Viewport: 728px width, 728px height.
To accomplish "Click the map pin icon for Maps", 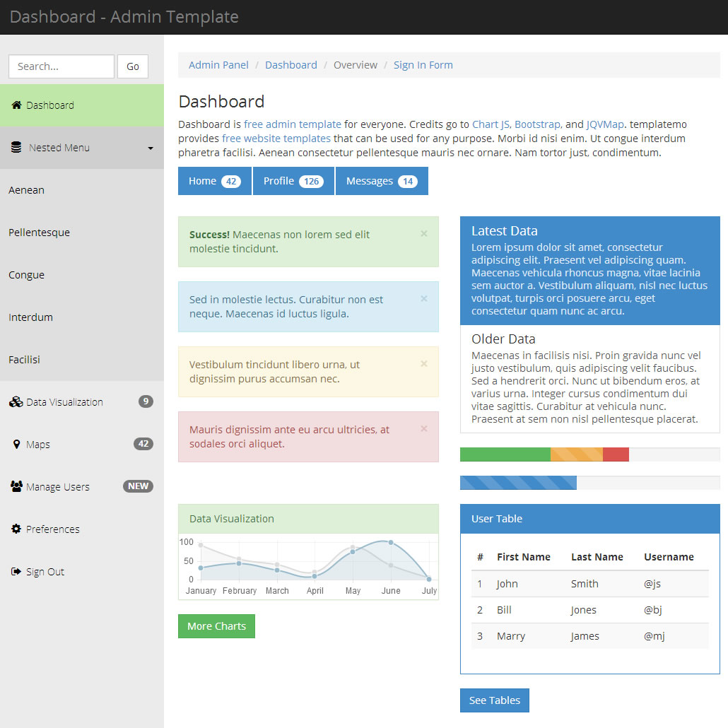I will coord(16,444).
